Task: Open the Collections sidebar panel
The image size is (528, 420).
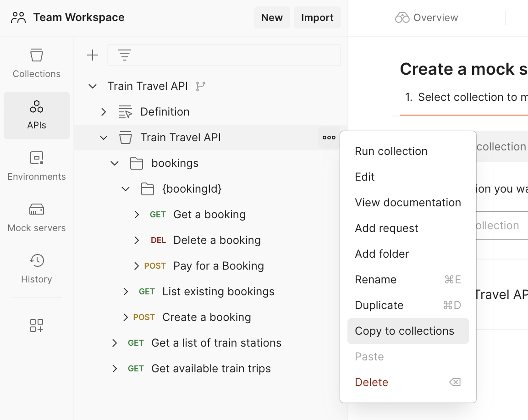Action: click(x=36, y=62)
